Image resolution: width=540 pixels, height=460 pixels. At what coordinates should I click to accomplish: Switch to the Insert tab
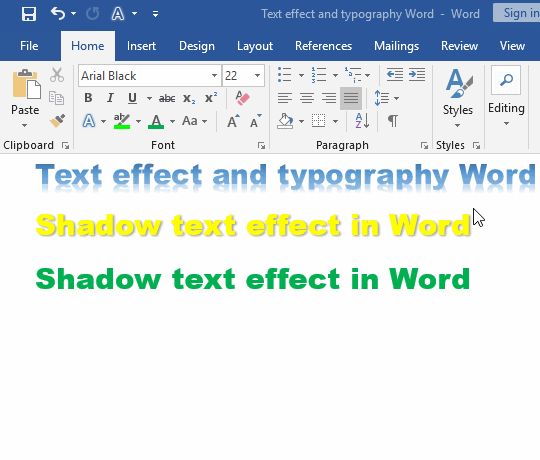tap(141, 46)
